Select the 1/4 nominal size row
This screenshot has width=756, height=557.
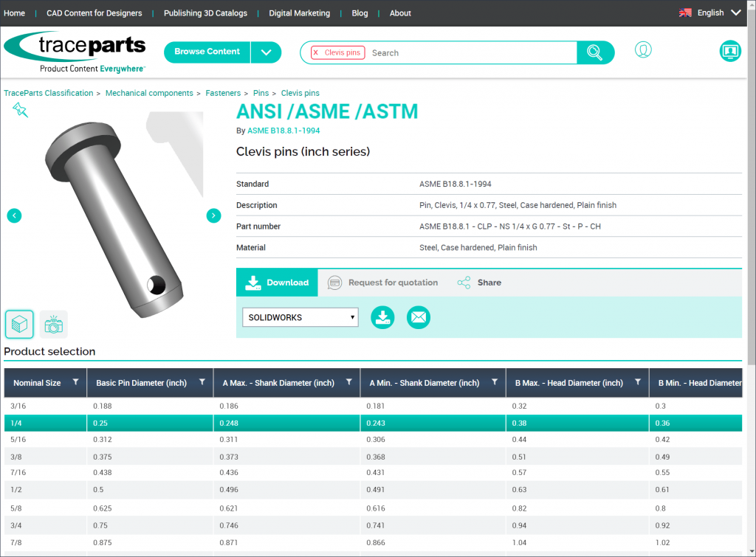tap(373, 423)
